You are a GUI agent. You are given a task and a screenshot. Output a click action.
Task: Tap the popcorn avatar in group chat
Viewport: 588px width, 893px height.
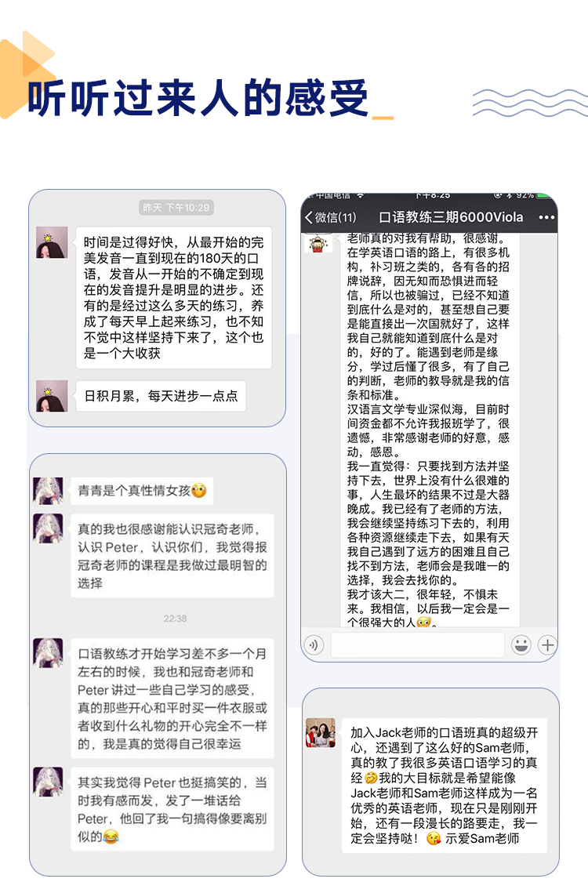(318, 244)
